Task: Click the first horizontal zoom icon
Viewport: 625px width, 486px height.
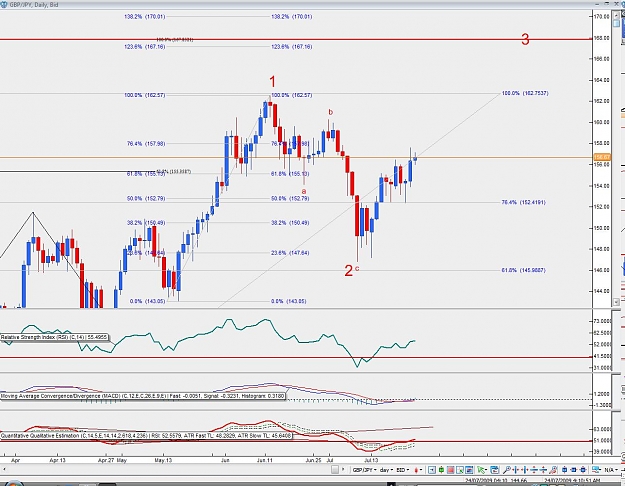Action: pyautogui.click(x=516, y=470)
